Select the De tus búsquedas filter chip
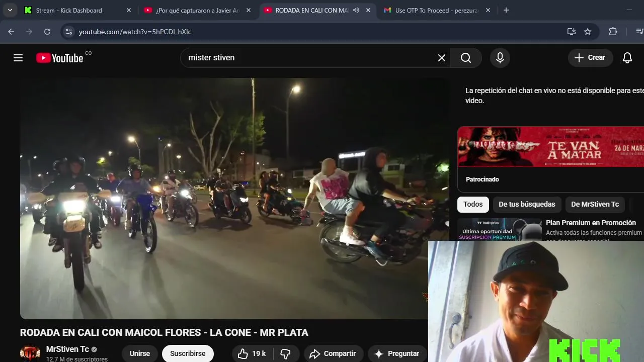The height and width of the screenshot is (362, 644). point(527,204)
